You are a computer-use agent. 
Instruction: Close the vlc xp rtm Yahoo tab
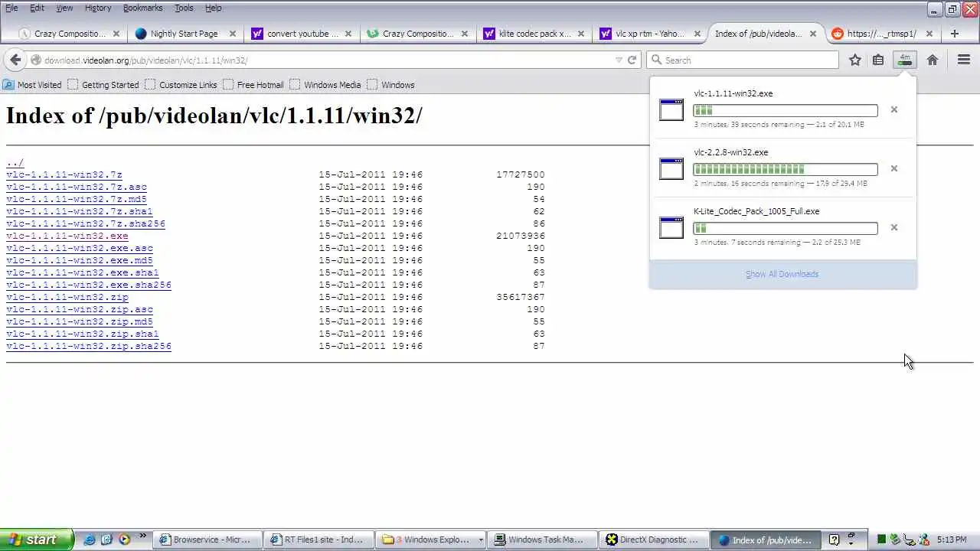(697, 34)
